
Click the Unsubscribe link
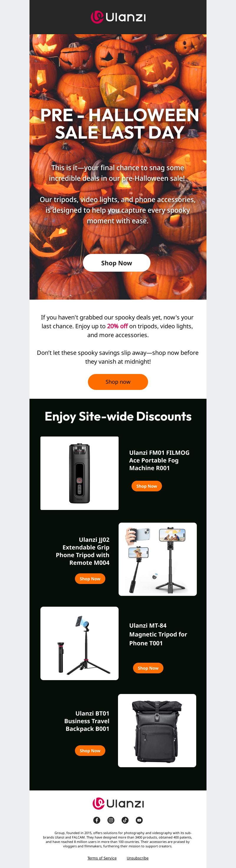137,858
